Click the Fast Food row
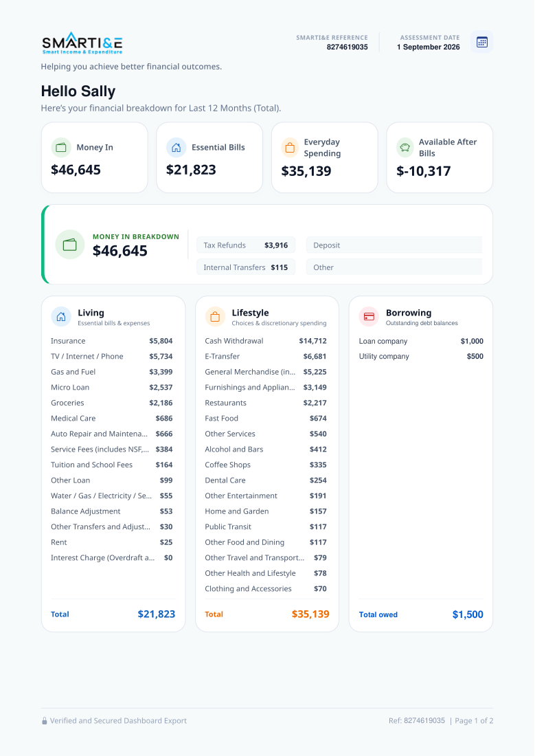This screenshot has width=535, height=756. [x=266, y=418]
